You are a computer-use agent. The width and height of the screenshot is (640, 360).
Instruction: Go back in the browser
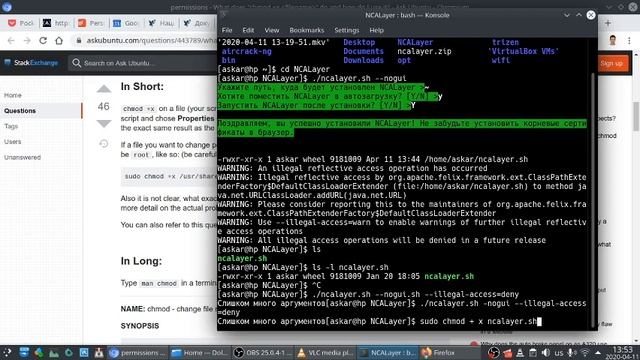click(x=11, y=40)
